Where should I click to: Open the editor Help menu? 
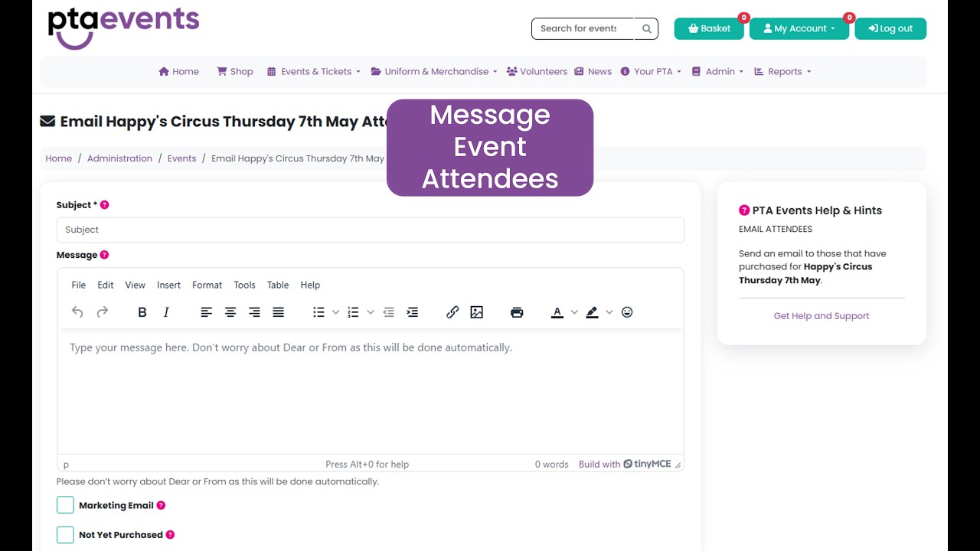(310, 285)
